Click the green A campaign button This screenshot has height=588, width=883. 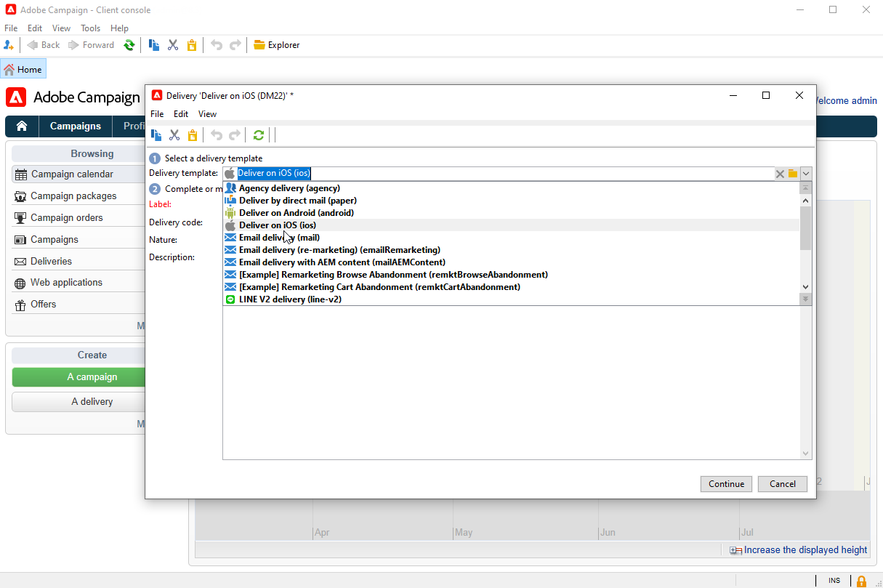coord(78,377)
